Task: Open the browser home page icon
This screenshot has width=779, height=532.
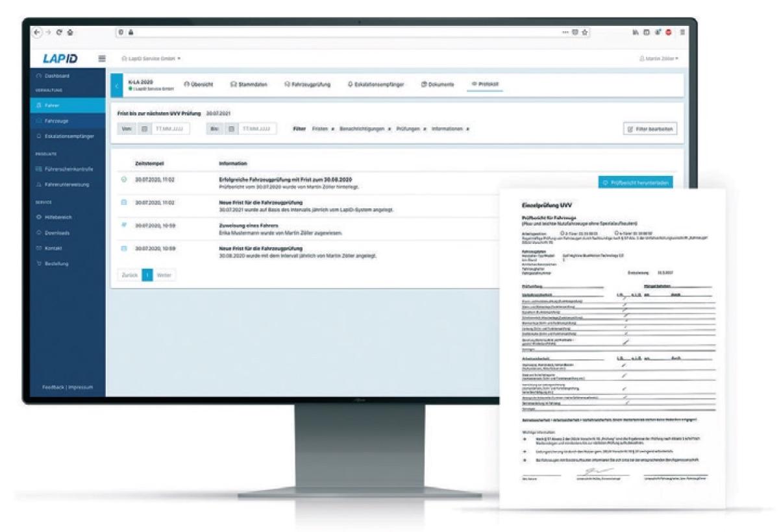Action: [70, 31]
